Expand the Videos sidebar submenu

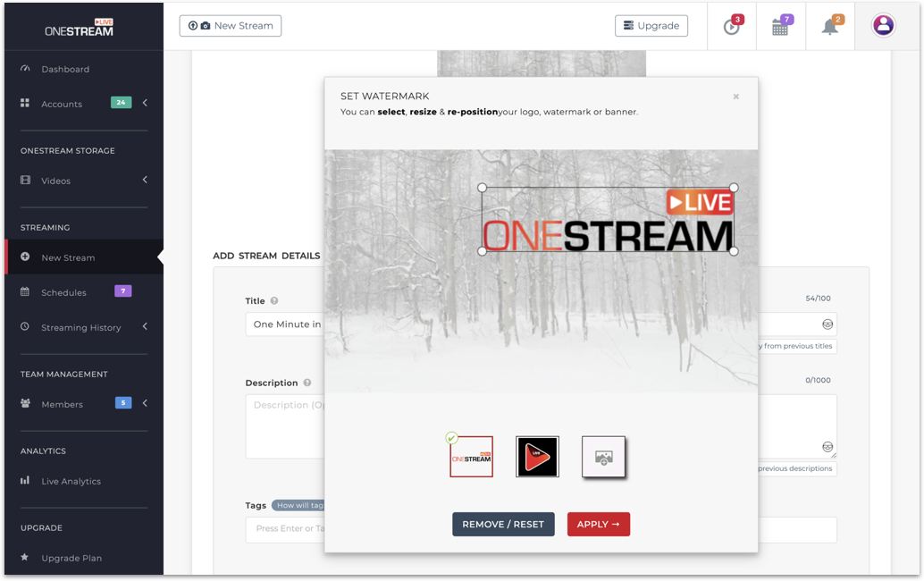(x=145, y=181)
